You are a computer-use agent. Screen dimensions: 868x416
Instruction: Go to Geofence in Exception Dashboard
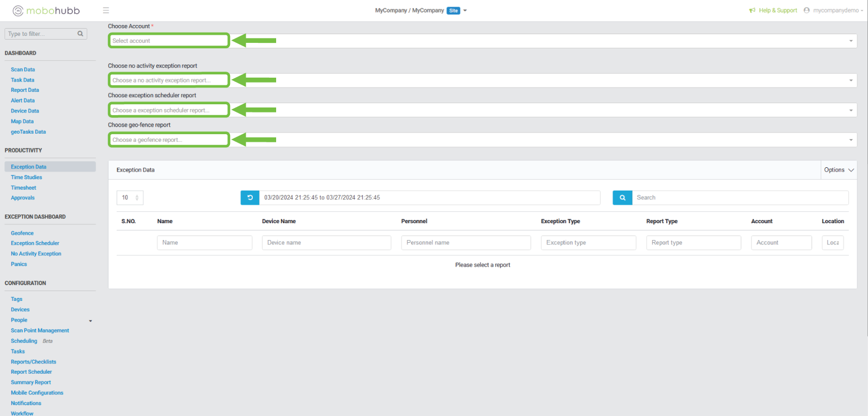22,234
